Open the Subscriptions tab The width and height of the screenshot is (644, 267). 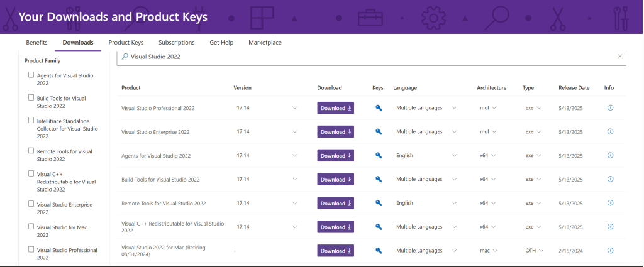coord(176,43)
